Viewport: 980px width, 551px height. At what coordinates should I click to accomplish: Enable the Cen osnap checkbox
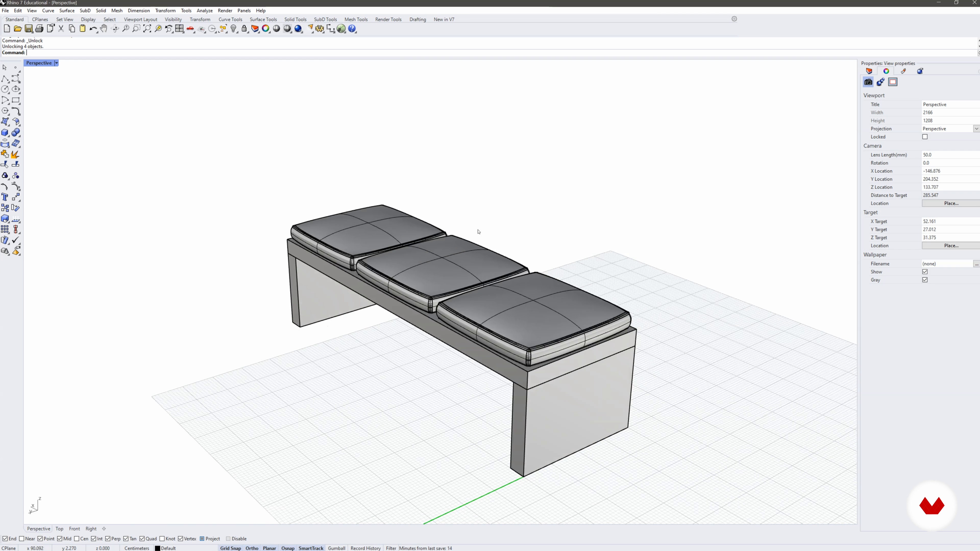tap(77, 539)
